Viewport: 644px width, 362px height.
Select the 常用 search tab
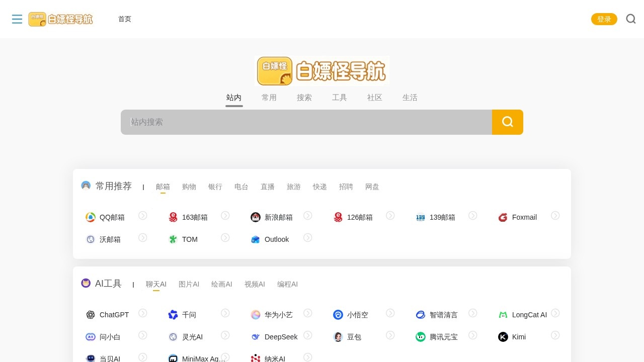269,98
